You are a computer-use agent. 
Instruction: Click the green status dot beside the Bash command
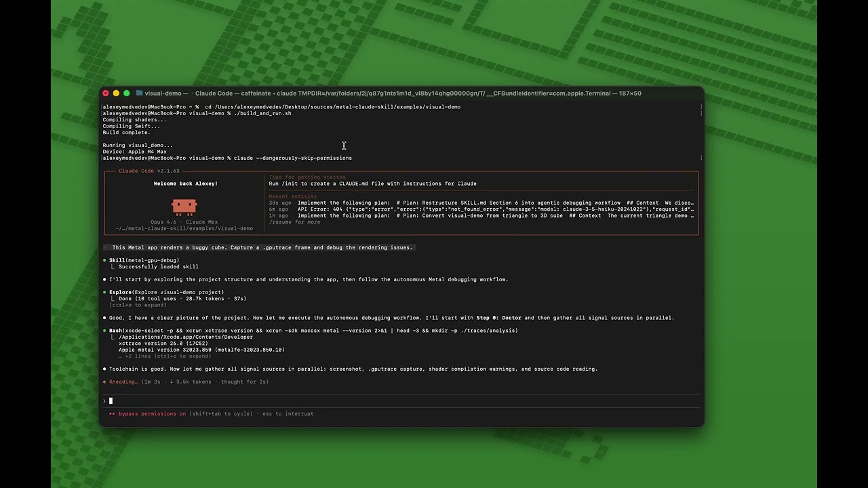coord(104,331)
